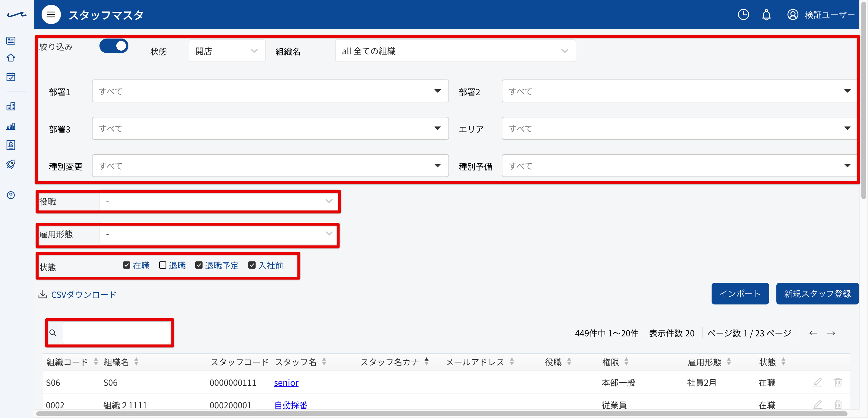
Task: Open the 自動採番 staff link
Action: pos(291,405)
